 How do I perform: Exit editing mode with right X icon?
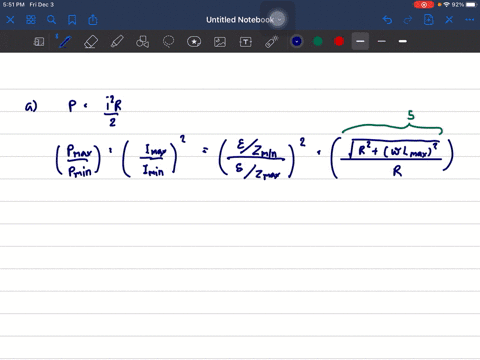pyautogui.click(x=449, y=20)
